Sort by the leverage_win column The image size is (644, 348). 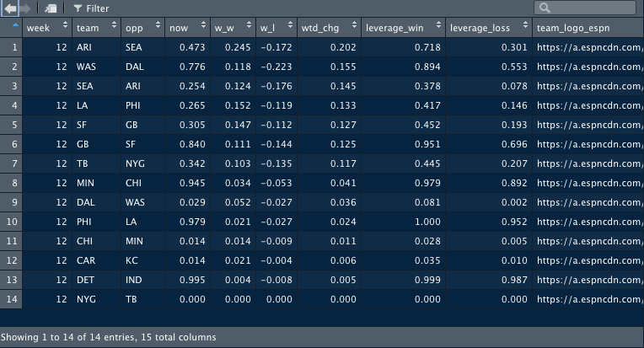(x=403, y=28)
